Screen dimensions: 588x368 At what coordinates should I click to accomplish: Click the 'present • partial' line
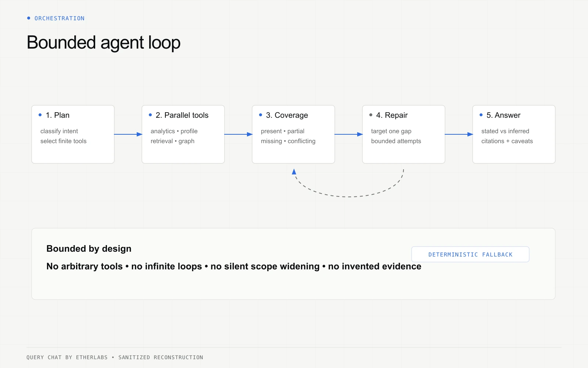[283, 131]
